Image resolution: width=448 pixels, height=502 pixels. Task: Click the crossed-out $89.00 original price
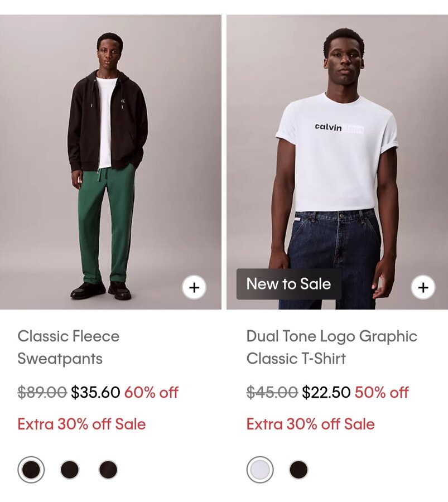pyautogui.click(x=42, y=392)
